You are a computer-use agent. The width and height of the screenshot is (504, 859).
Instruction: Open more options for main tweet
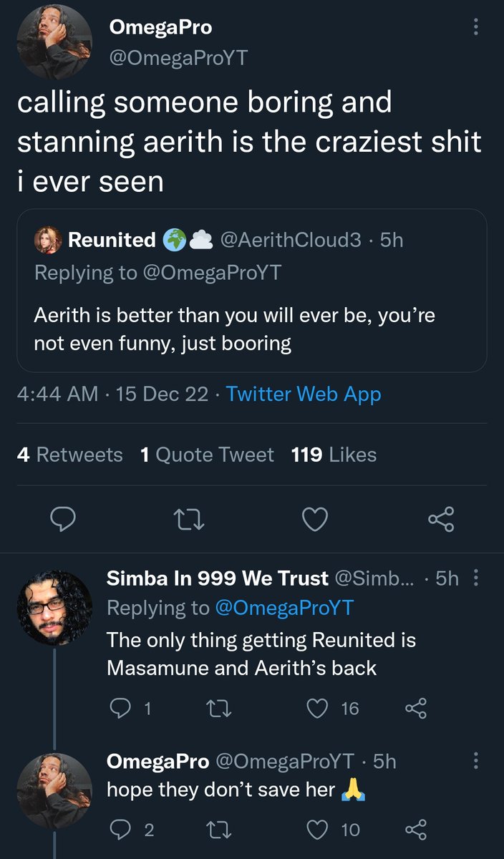pos(477,28)
